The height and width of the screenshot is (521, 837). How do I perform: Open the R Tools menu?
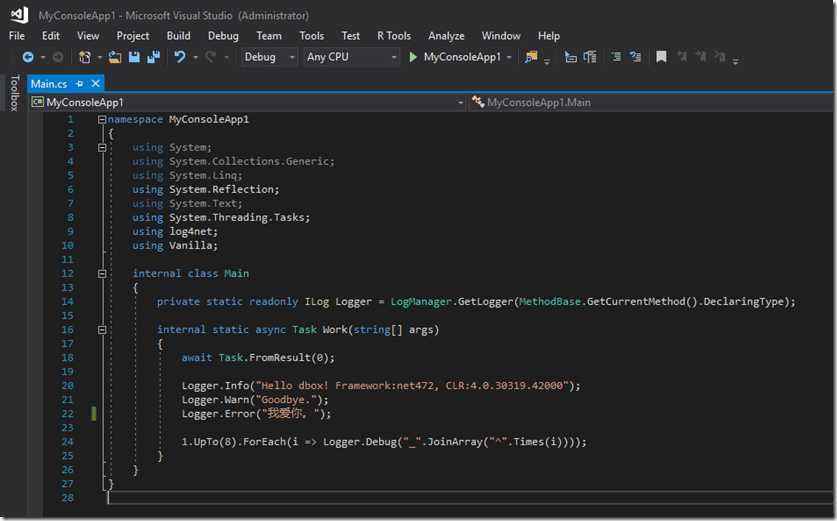pyautogui.click(x=393, y=36)
